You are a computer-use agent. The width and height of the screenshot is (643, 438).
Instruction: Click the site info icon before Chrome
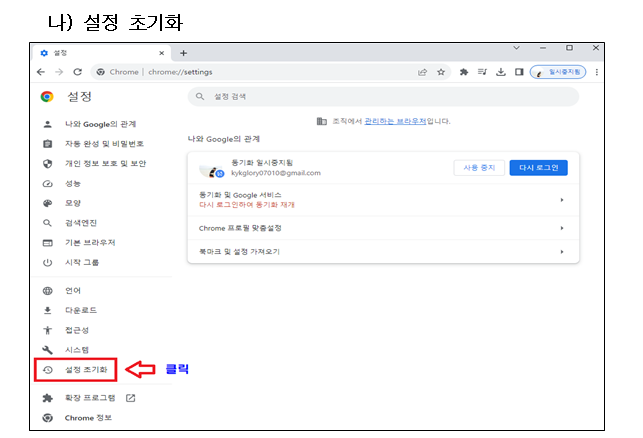tap(100, 72)
